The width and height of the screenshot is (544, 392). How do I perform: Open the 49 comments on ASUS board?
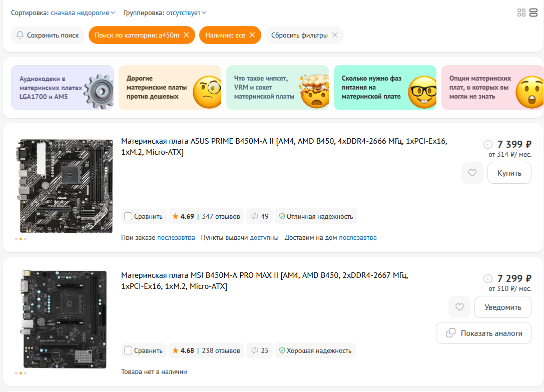(x=260, y=216)
